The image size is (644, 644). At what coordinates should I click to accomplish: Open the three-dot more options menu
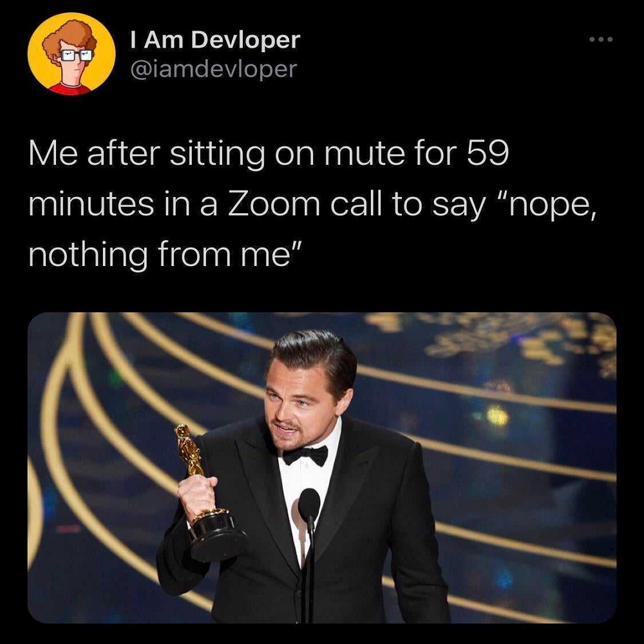pyautogui.click(x=601, y=39)
